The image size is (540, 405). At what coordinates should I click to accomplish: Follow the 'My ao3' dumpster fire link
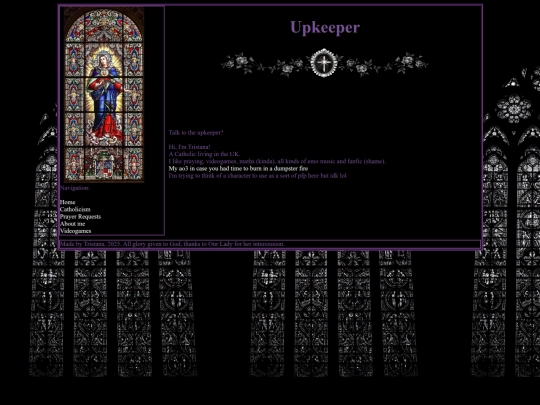click(x=238, y=169)
